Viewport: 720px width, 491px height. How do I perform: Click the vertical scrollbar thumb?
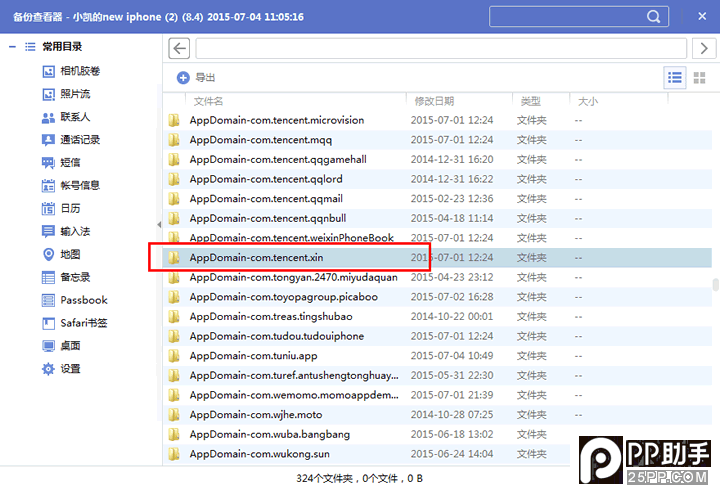(x=715, y=284)
